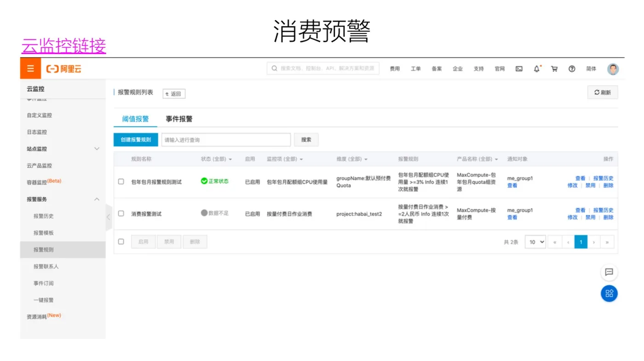The image size is (644, 361).
Task: Click 删除 for 消费报警测试 rule
Action: click(608, 217)
